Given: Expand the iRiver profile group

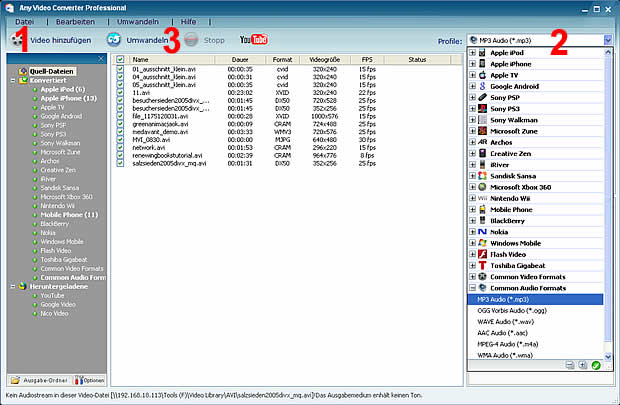Looking at the screenshot, I should 473,165.
